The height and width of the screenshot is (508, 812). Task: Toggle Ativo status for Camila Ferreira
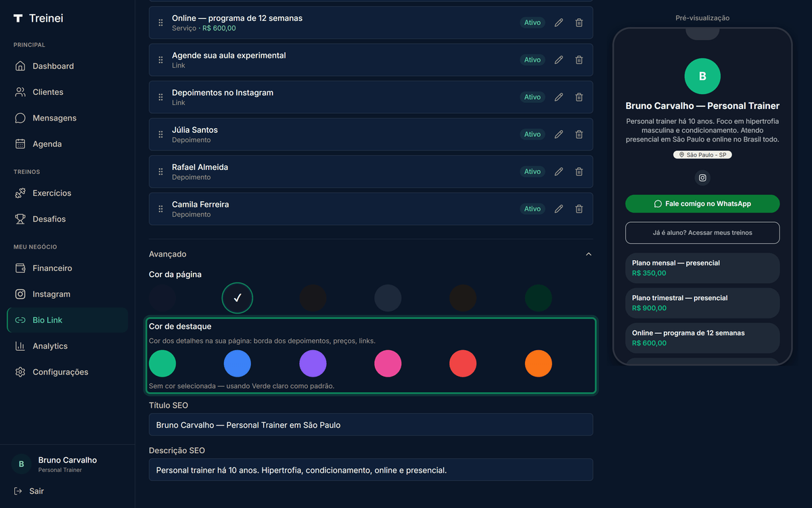click(533, 209)
